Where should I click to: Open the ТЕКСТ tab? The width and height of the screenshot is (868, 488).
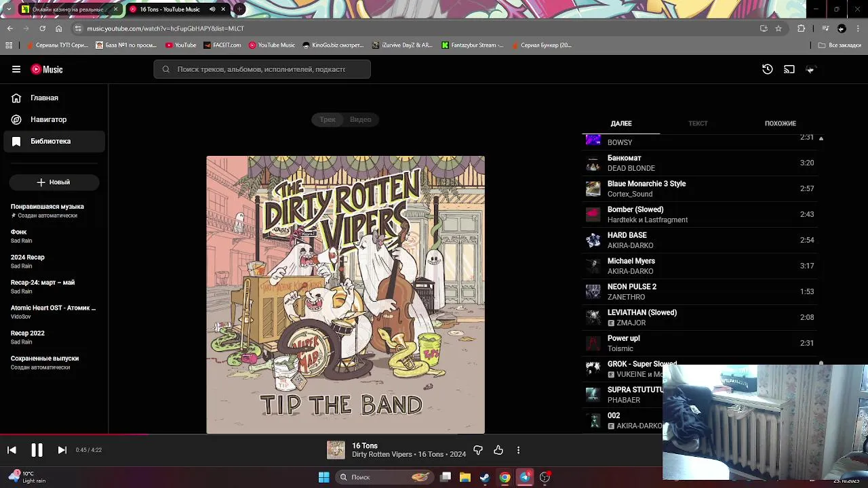coord(698,123)
